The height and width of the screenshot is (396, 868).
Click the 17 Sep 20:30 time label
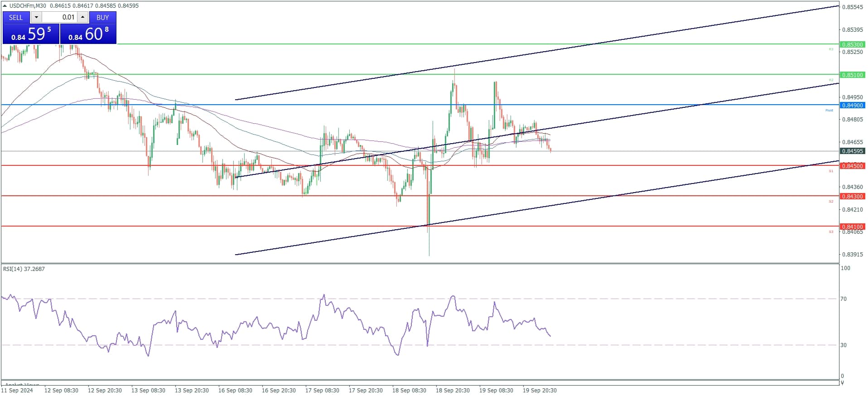point(366,390)
